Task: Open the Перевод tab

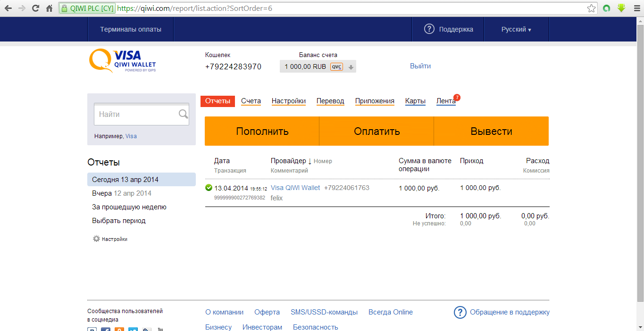Action: click(x=330, y=101)
